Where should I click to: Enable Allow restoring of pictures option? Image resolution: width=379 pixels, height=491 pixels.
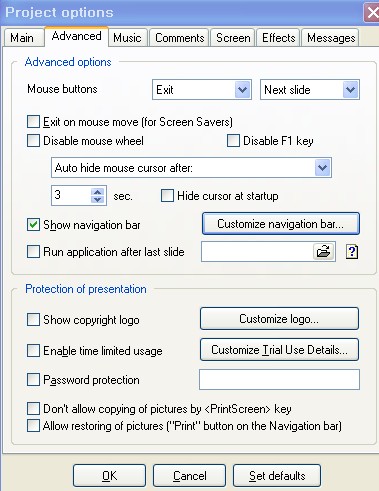pos(33,426)
